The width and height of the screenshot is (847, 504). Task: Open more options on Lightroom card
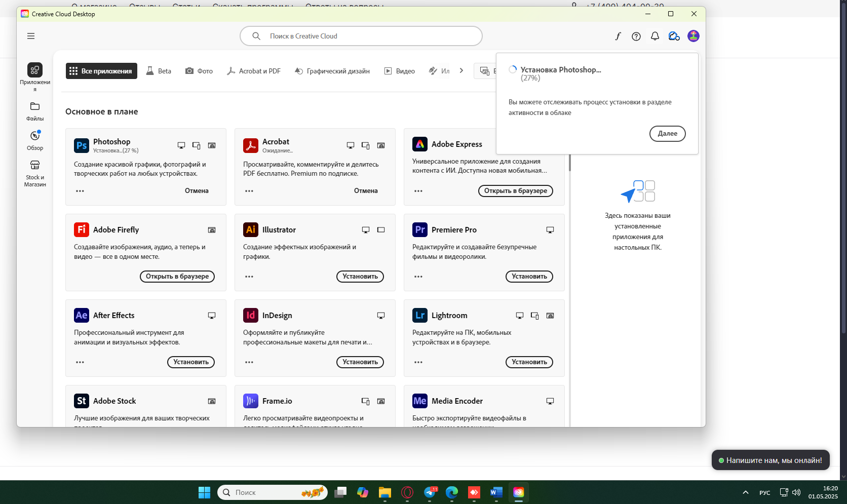(x=418, y=362)
